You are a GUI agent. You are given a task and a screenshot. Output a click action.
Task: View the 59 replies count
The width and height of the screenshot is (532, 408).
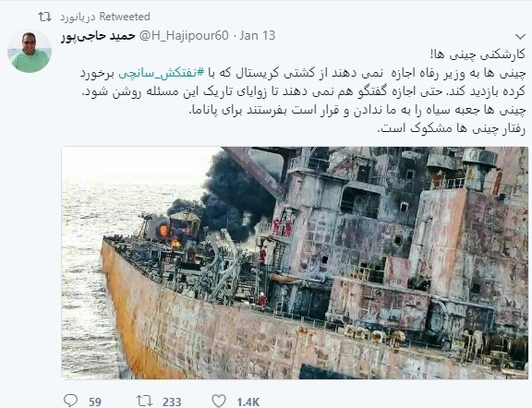pyautogui.click(x=95, y=402)
